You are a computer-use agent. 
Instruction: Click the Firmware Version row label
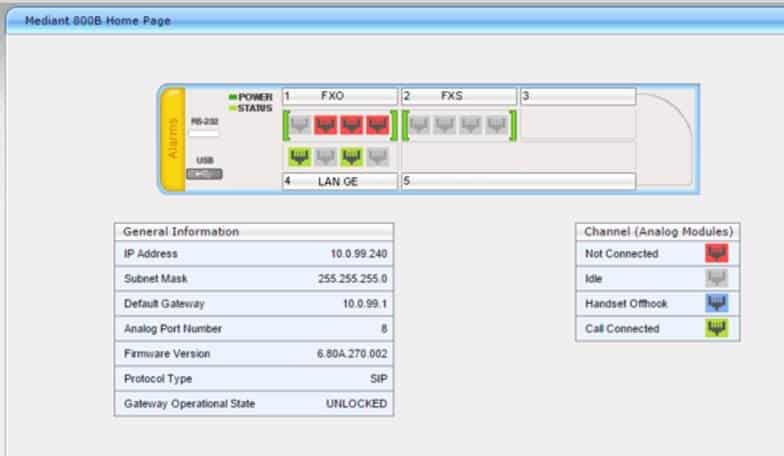[x=167, y=354]
